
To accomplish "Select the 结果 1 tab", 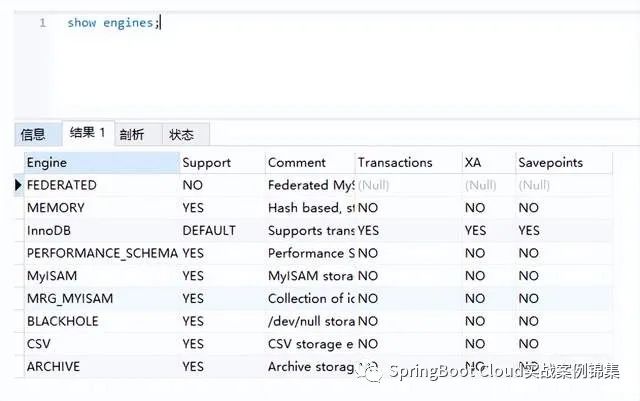I will [87, 133].
